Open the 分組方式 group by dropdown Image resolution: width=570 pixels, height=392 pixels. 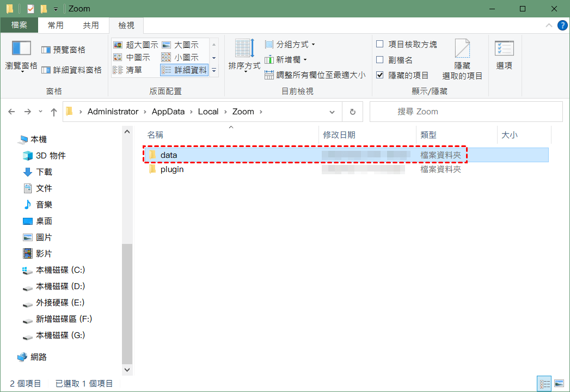(290, 44)
